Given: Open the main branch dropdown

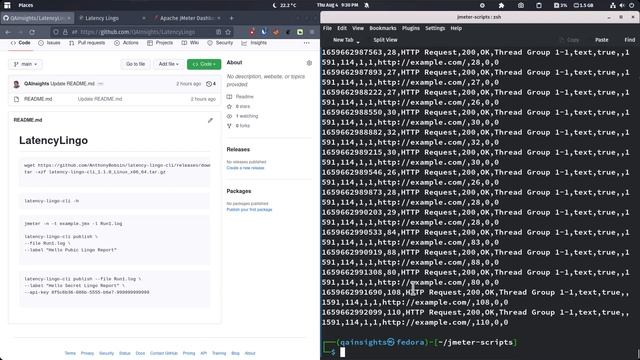Looking at the screenshot, I should click(x=25, y=64).
